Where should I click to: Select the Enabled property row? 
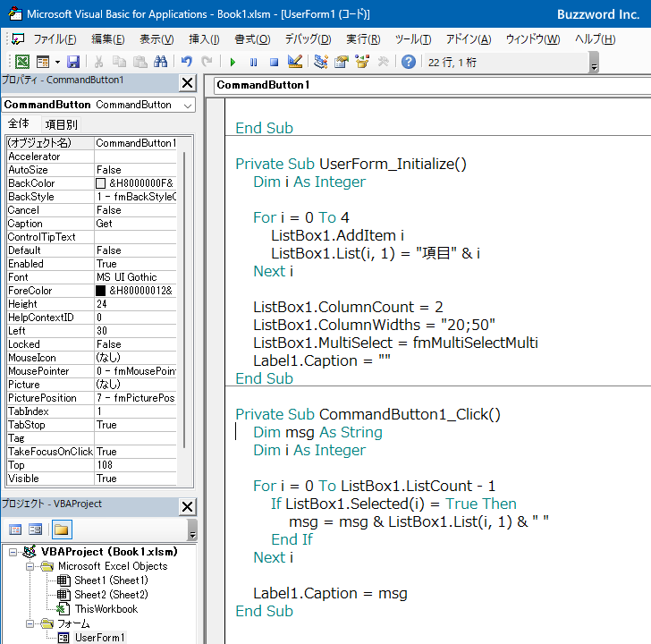tap(92, 264)
